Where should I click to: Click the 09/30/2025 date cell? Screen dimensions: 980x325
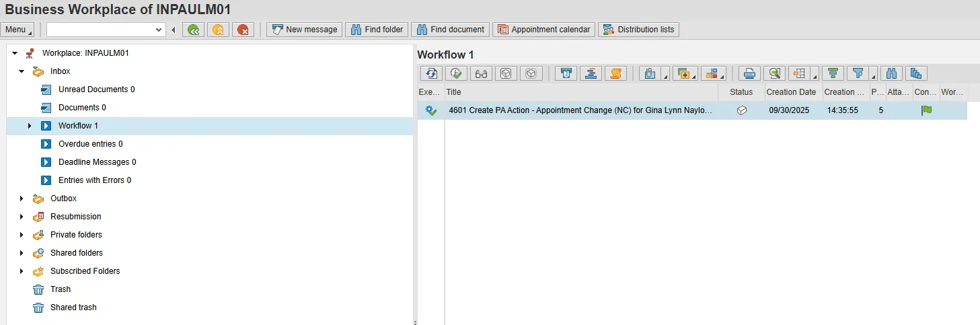(793, 110)
